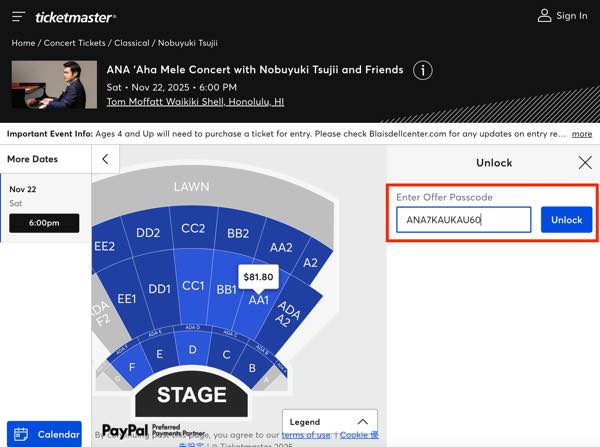Open the hamburger menu icon

(x=18, y=16)
